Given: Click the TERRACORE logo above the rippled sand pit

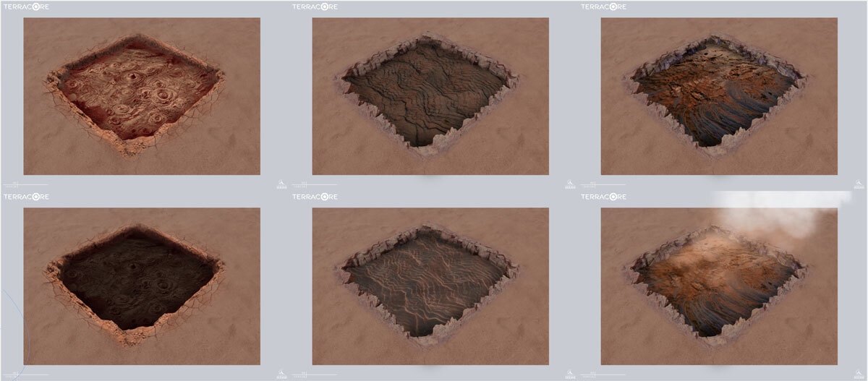Looking at the screenshot, I should coord(315,197).
